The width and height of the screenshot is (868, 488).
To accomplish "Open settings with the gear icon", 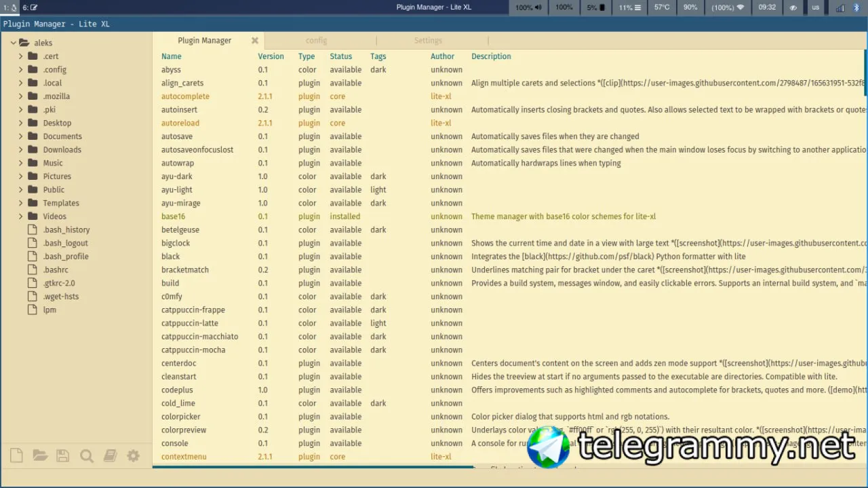I will tap(134, 456).
